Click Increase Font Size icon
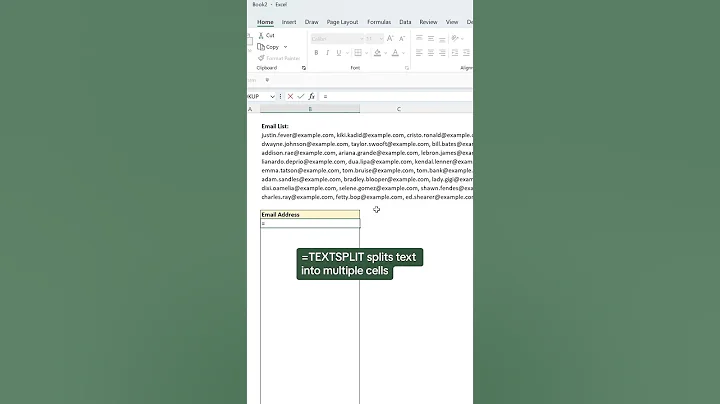 (390, 39)
